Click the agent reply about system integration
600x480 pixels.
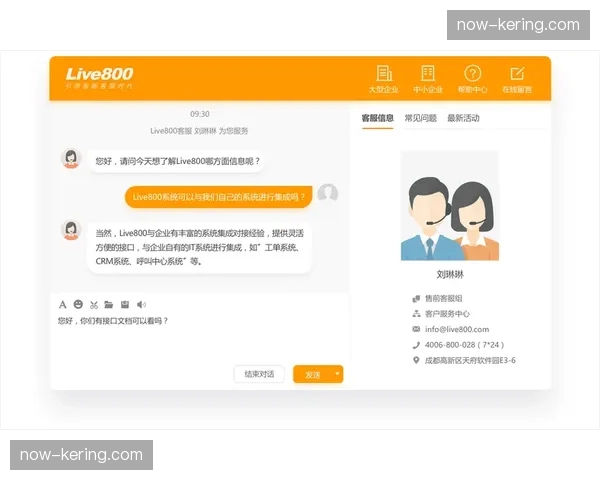click(x=199, y=247)
